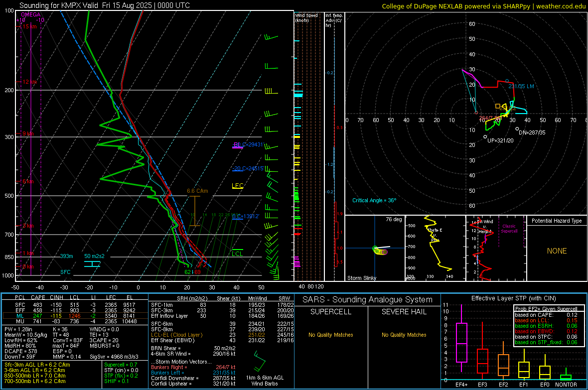Screen dimensions: 588x390
Task: Click the orange 'NONE' hazard type
Action: [557, 251]
